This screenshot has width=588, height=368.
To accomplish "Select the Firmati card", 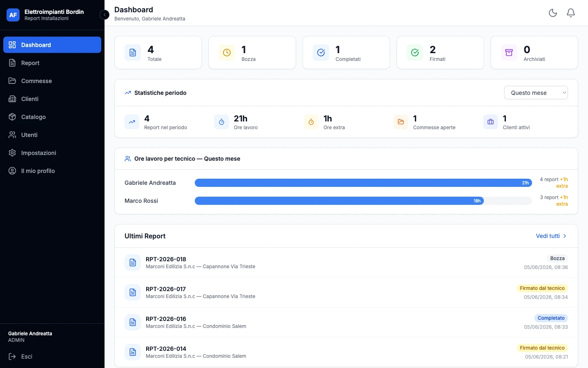I will [x=440, y=52].
